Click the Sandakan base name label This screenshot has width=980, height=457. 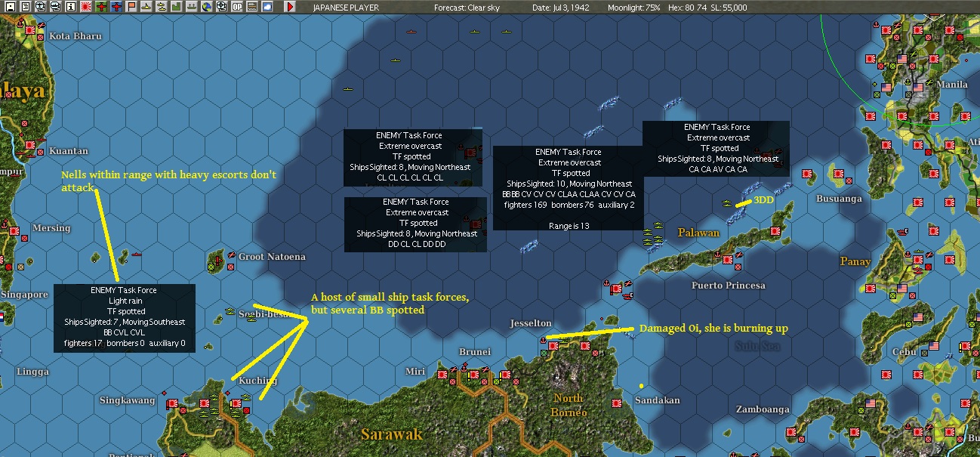[657, 400]
